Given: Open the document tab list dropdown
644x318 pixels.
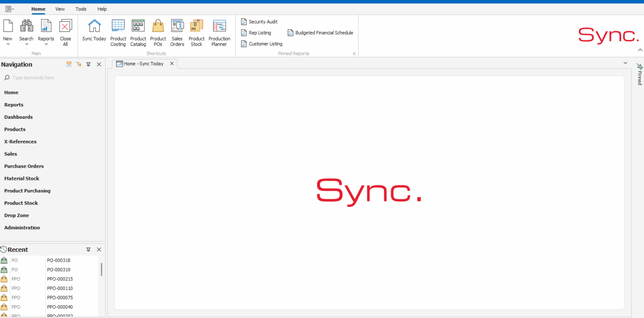Looking at the screenshot, I should (x=625, y=63).
